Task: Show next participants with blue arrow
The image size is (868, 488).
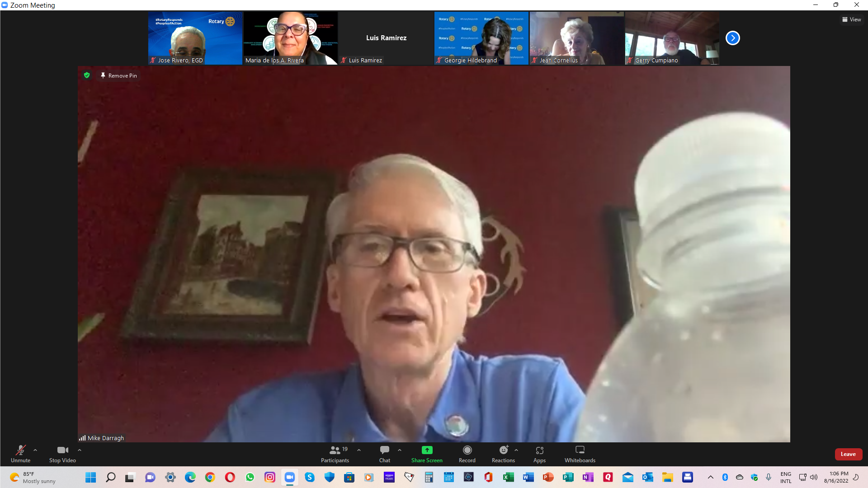Action: [x=732, y=38]
